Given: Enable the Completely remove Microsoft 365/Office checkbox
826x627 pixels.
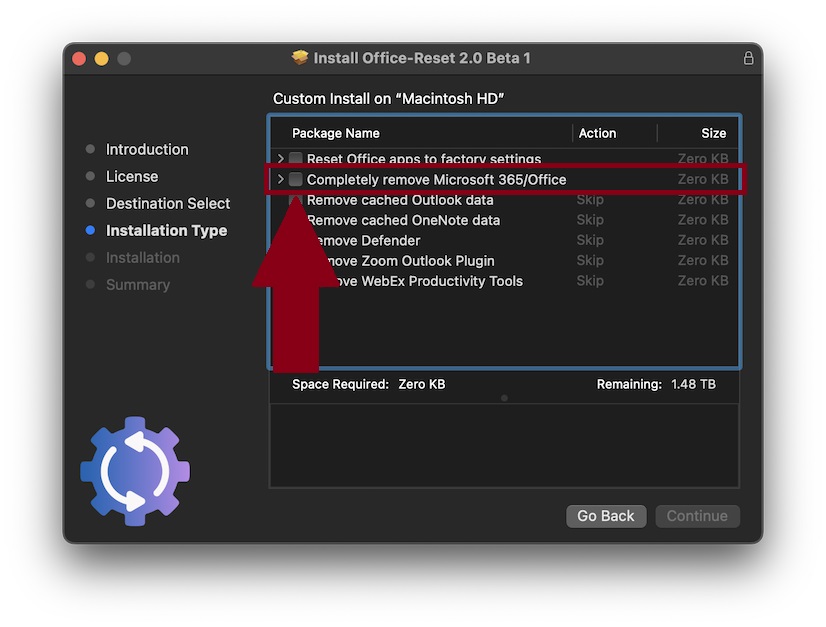Looking at the screenshot, I should (296, 180).
